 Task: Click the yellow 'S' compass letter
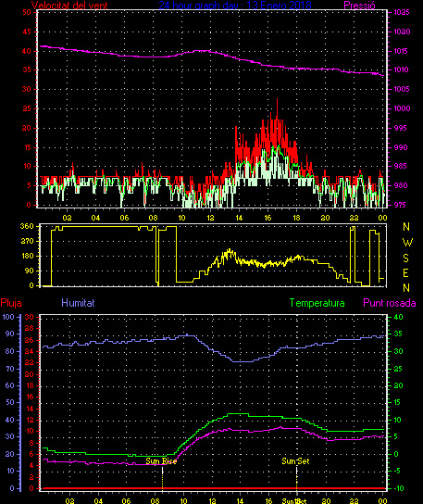coord(405,258)
